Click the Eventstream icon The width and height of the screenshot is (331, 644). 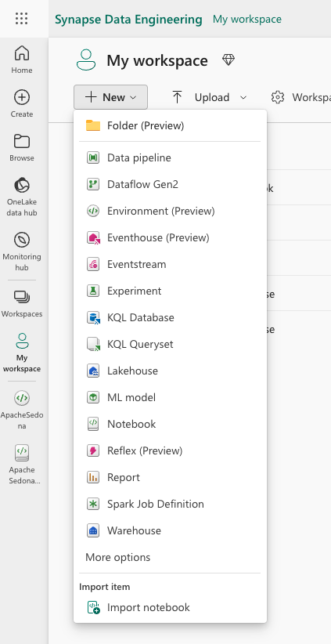pos(93,265)
